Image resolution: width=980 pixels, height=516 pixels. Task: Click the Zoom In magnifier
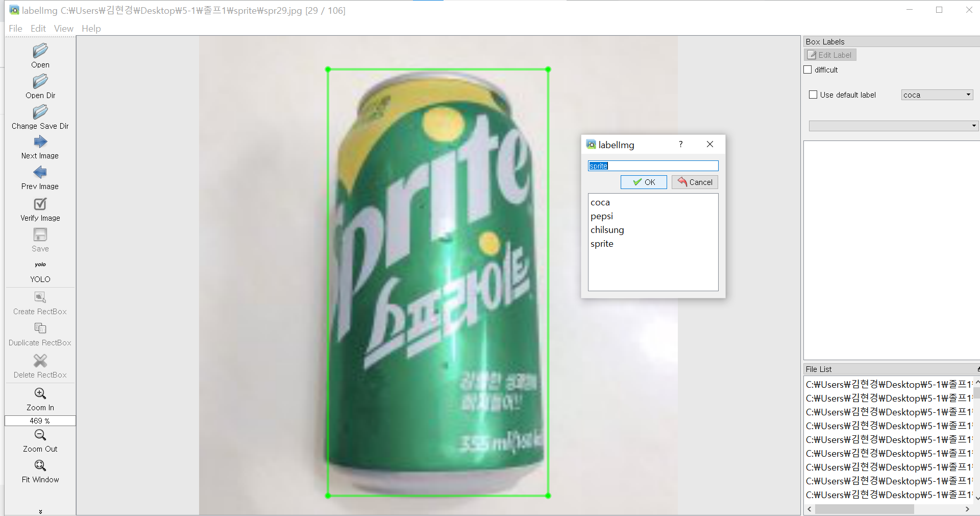(x=40, y=393)
